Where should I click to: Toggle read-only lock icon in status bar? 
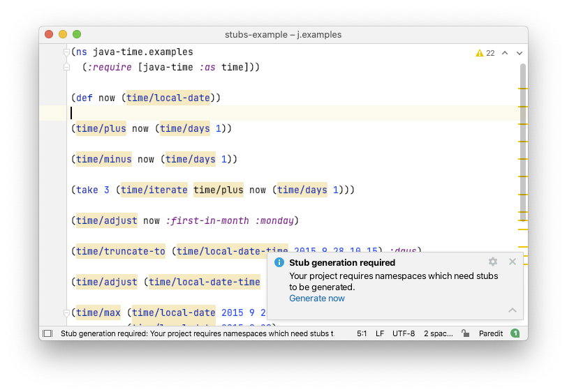[465, 333]
